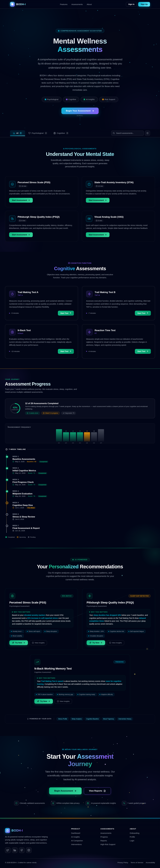
Task: Select Week 1 Baseline Assessments timeline marker
Action: coord(7,457)
